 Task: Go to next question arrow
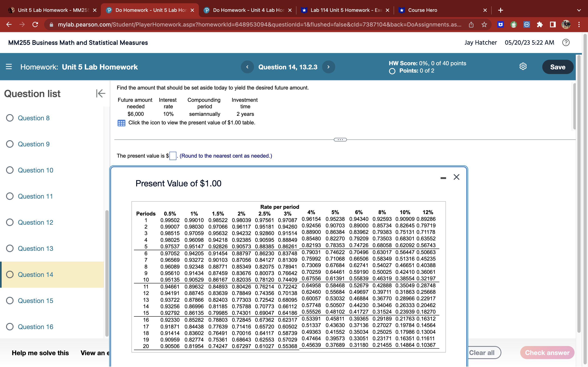point(328,67)
